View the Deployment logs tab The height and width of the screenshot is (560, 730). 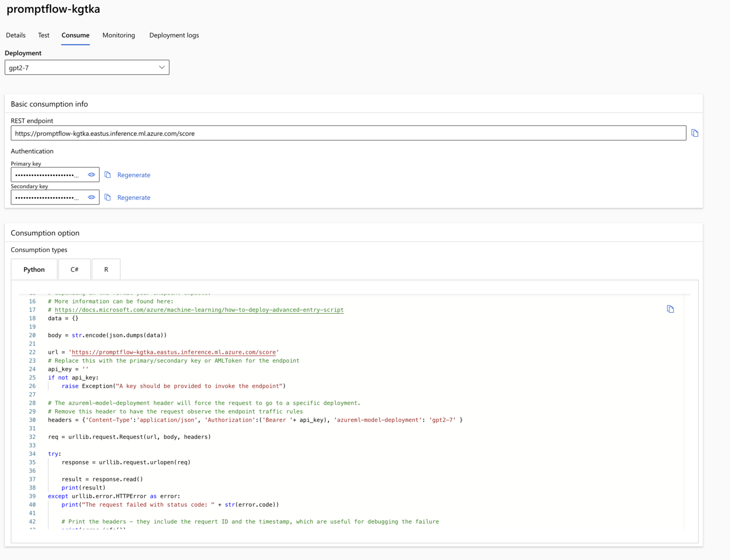pos(173,35)
